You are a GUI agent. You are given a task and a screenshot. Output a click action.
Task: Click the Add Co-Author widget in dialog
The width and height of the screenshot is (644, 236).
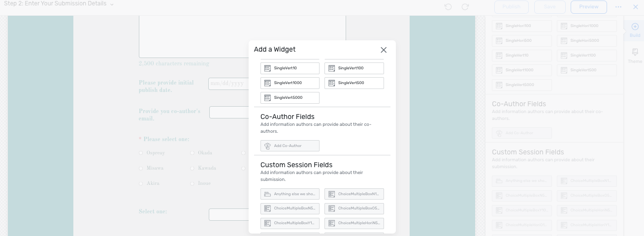pyautogui.click(x=290, y=146)
